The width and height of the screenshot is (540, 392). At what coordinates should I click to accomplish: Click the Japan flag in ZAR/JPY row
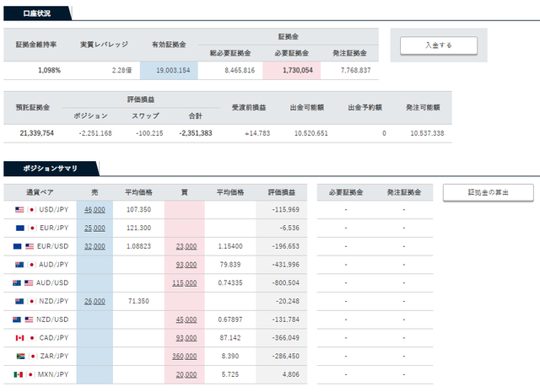tap(33, 357)
